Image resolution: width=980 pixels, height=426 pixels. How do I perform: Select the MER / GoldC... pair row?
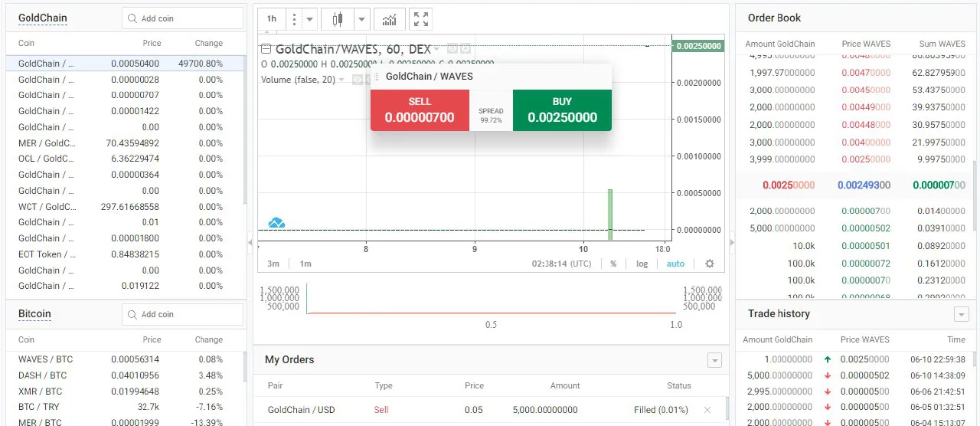click(x=126, y=143)
